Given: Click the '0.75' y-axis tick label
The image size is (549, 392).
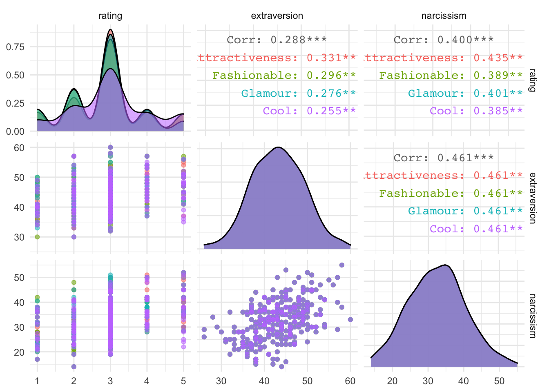Looking at the screenshot, I should 15,47.
